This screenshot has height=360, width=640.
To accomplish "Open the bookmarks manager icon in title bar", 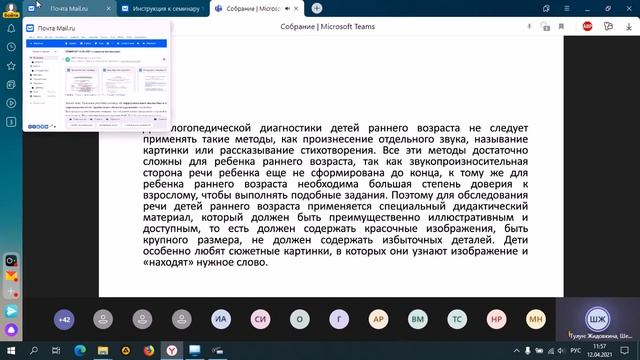I will pyautogui.click(x=546, y=9).
